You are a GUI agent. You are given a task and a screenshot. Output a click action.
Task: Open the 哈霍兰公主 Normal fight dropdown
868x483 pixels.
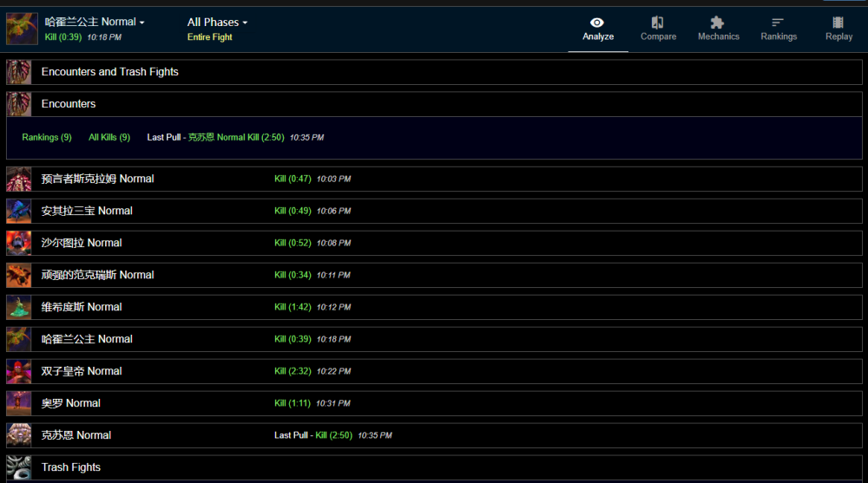point(95,23)
